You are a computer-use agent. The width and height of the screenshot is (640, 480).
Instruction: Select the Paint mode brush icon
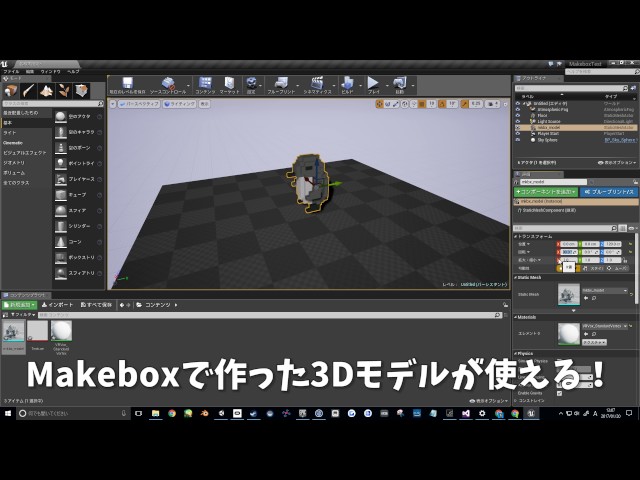pos(29,91)
